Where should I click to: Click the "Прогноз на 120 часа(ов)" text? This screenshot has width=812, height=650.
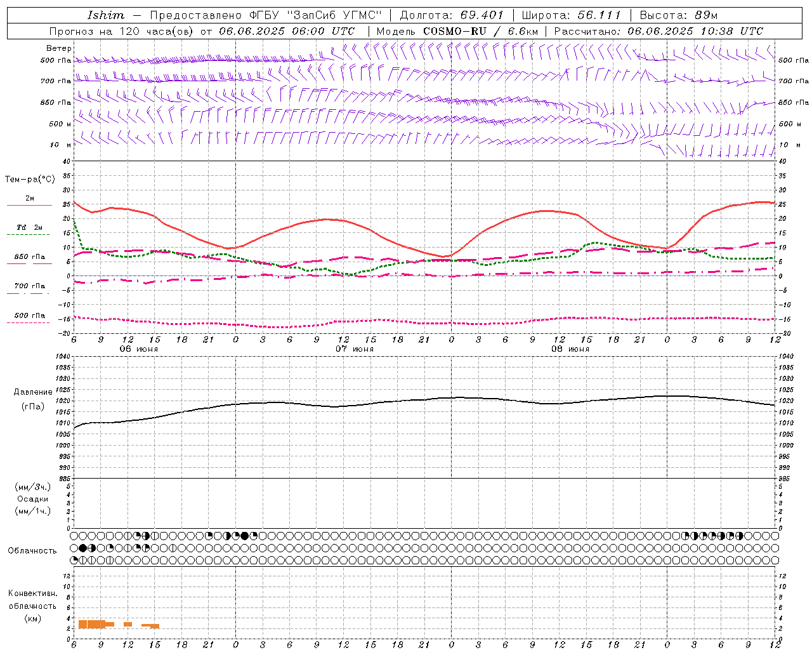point(122,31)
